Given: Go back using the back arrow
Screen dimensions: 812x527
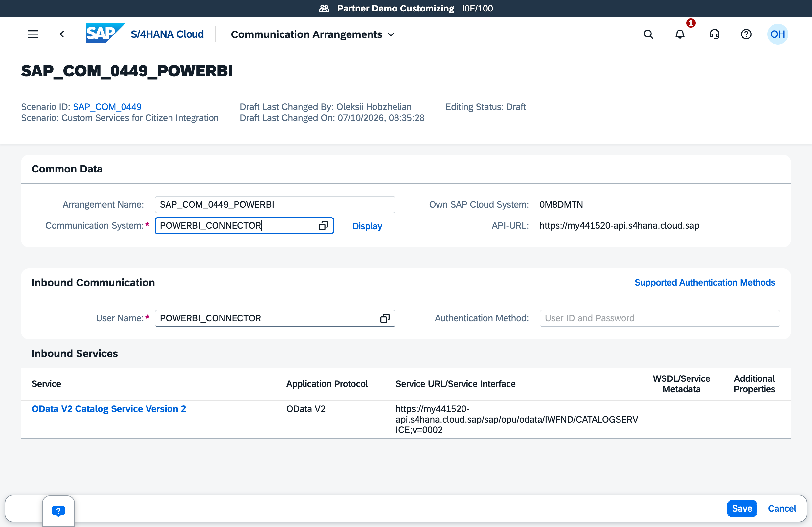Looking at the screenshot, I should pyautogui.click(x=62, y=34).
